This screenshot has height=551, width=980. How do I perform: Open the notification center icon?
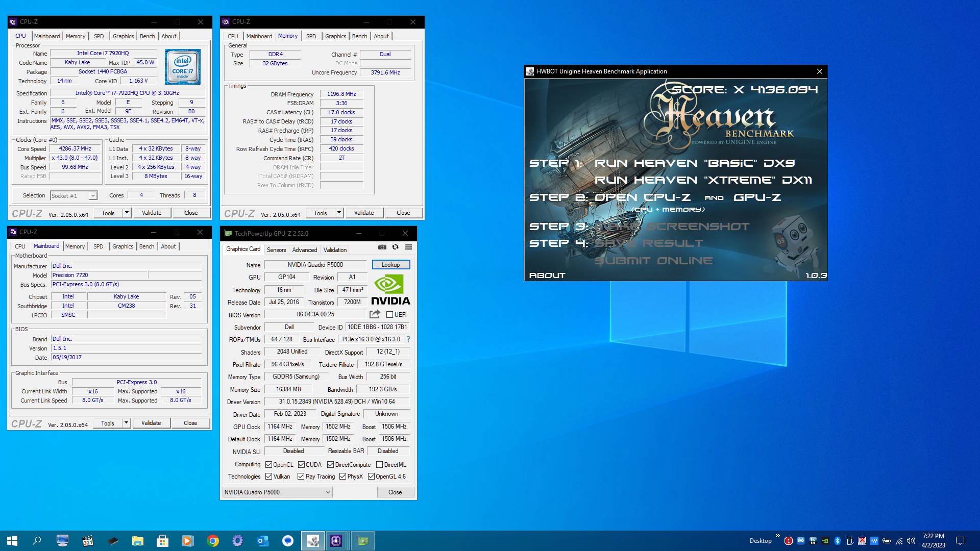(x=960, y=541)
